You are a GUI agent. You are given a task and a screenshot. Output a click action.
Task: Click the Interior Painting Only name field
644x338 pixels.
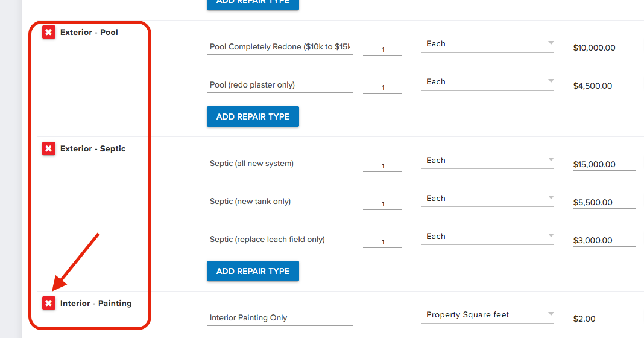(280, 318)
